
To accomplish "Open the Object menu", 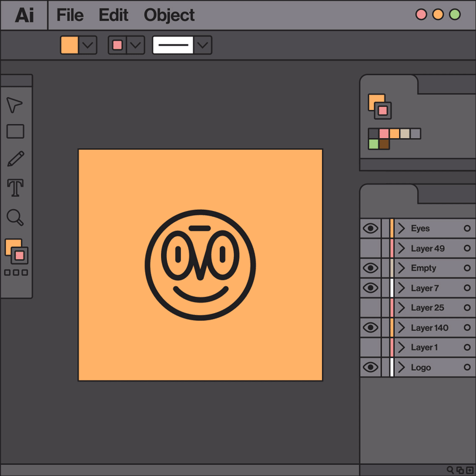I will (169, 15).
